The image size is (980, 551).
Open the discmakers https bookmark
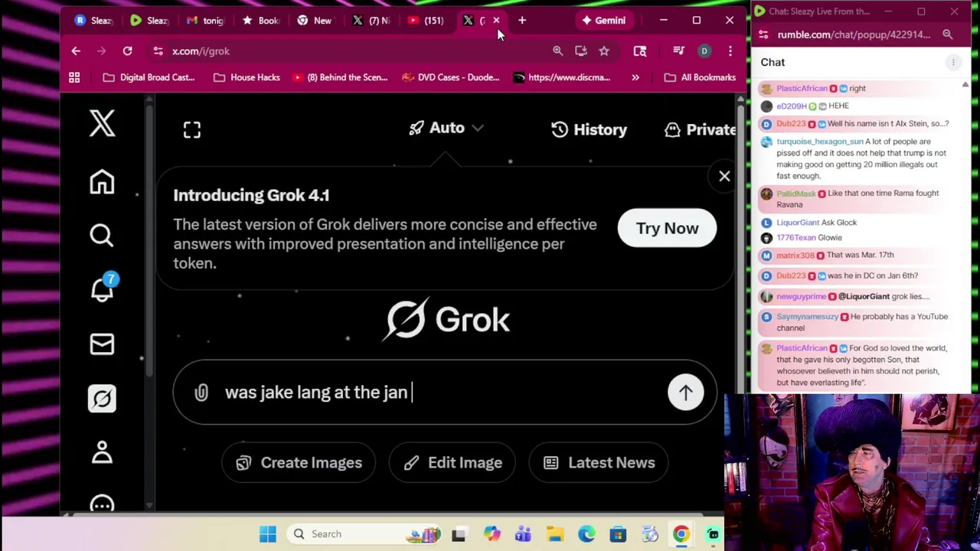pos(562,77)
